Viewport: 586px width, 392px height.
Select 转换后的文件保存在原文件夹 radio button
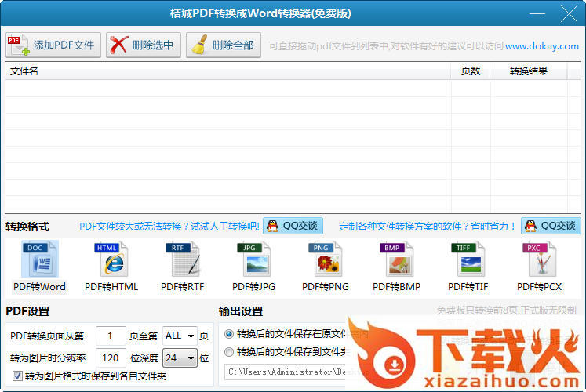click(229, 334)
